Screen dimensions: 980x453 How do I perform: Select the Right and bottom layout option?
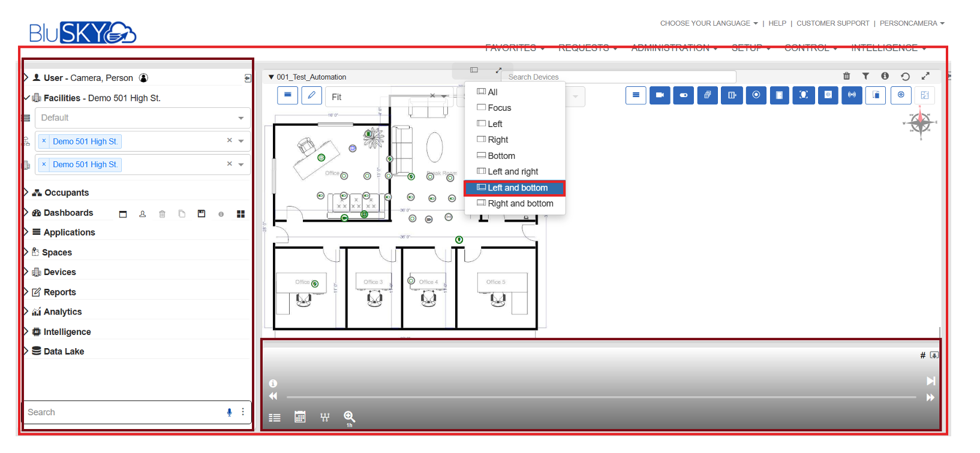(515, 204)
